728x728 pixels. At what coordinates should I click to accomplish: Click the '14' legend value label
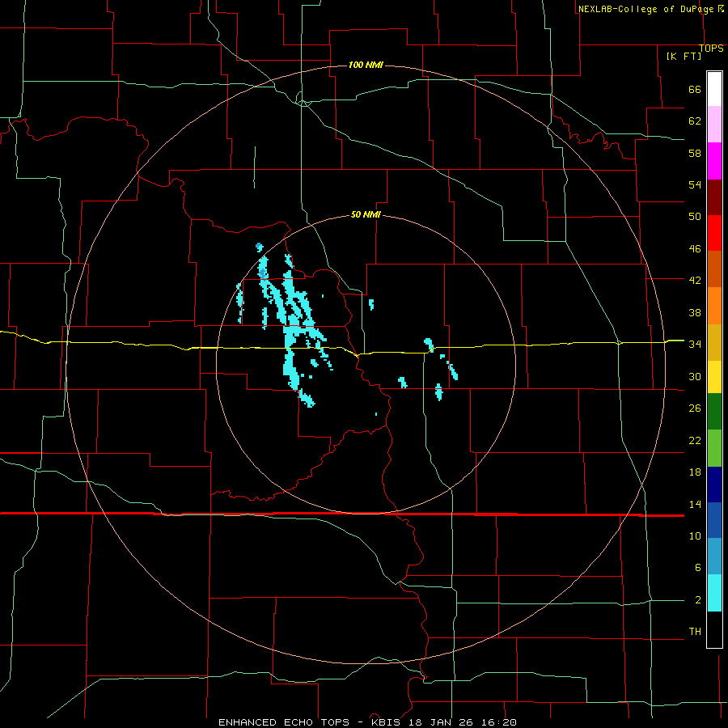[x=695, y=504]
